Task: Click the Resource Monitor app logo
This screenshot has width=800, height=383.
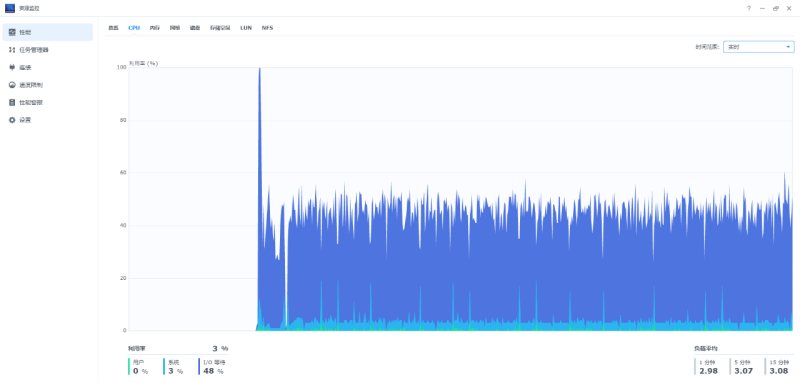Action: click(x=10, y=8)
